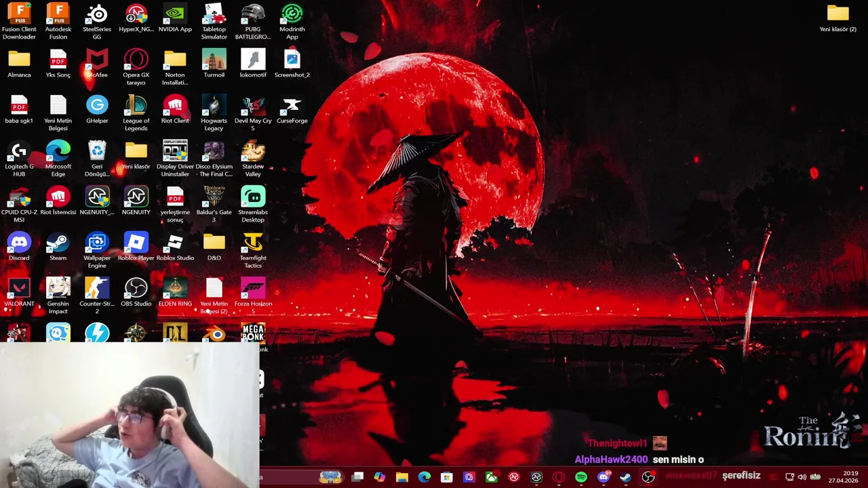
Task: Open Display Driver Uninstaller shortcut
Action: (175, 159)
